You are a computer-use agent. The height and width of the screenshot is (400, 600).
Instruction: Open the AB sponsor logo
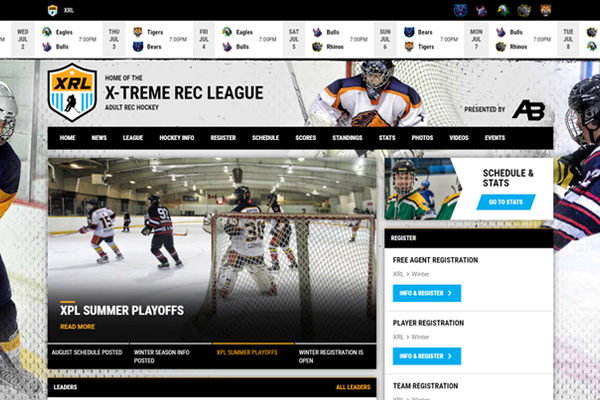527,110
